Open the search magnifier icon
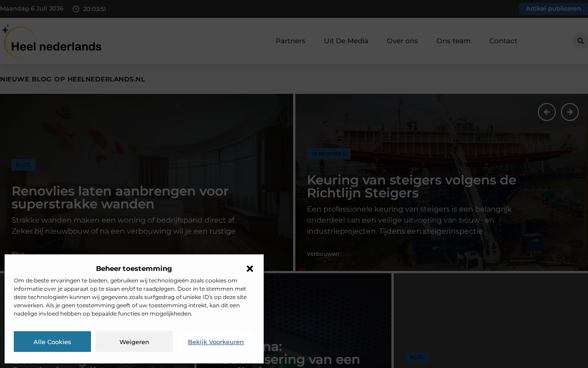 tap(580, 41)
